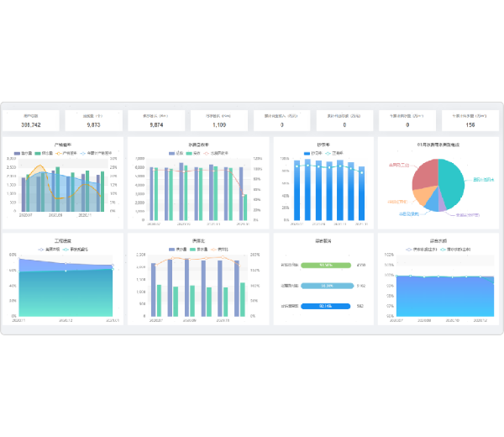Click blue bar legend icon in third top chart
Screen dimensions: 504x437
[307, 153]
